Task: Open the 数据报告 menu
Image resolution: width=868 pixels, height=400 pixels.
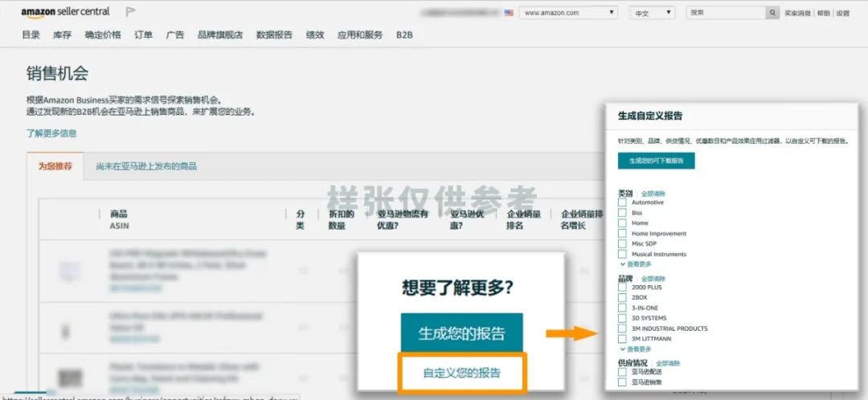Action: [x=274, y=35]
